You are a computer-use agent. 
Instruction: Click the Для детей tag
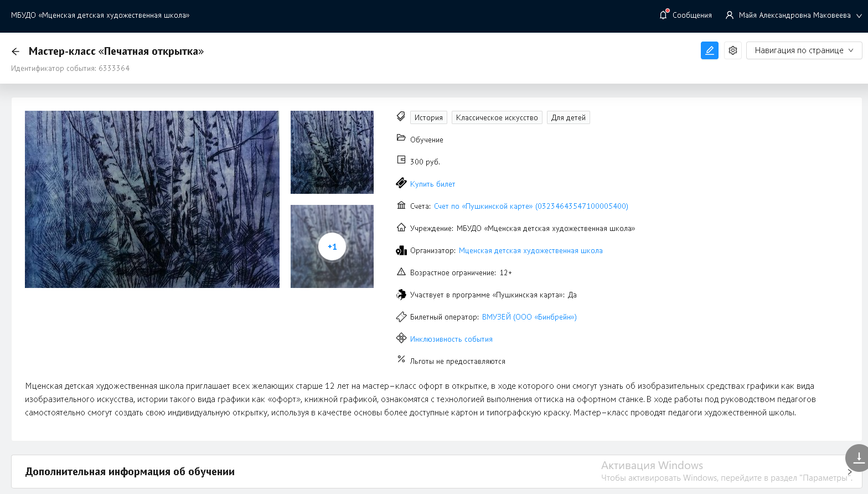(x=568, y=117)
